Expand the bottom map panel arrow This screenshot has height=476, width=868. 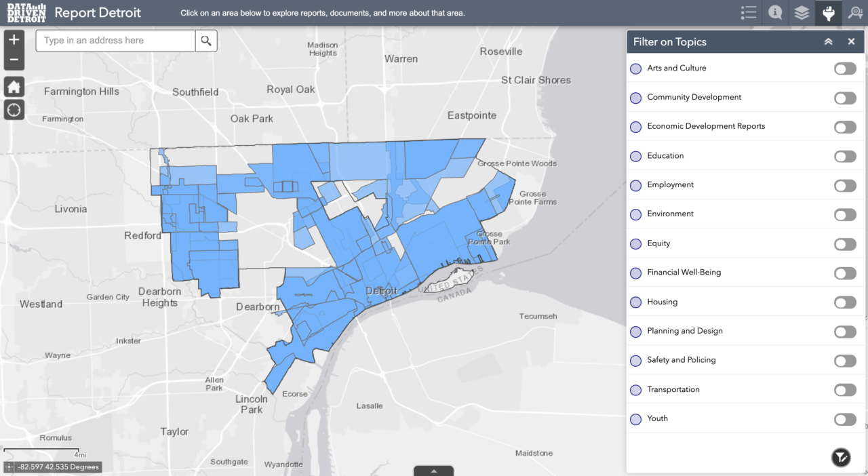(x=433, y=471)
